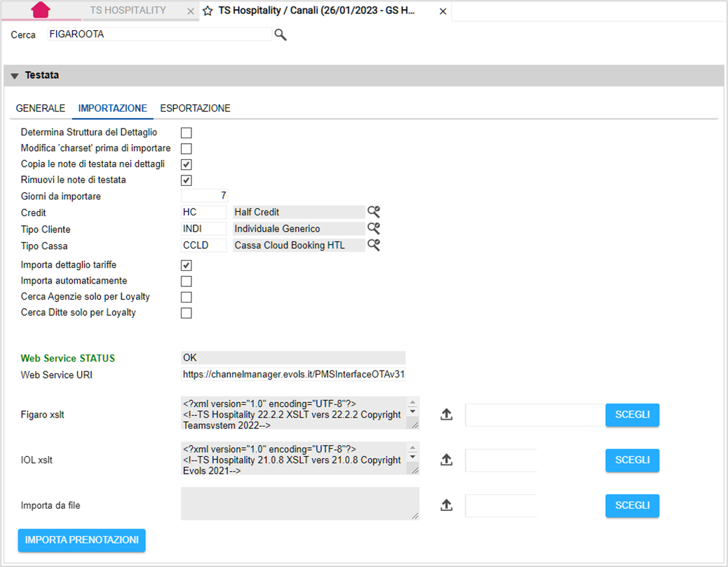Click the favorite star icon on Canali tab
Image resolution: width=728 pixels, height=567 pixels.
(208, 11)
